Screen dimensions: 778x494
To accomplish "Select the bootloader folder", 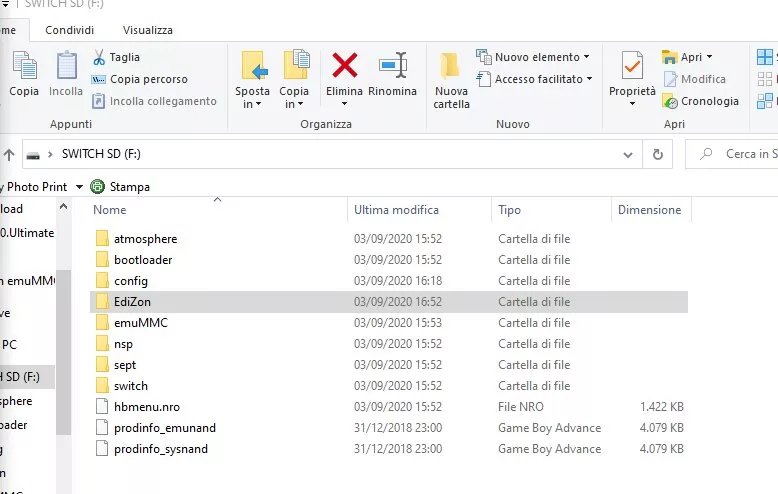I will pyautogui.click(x=143, y=260).
